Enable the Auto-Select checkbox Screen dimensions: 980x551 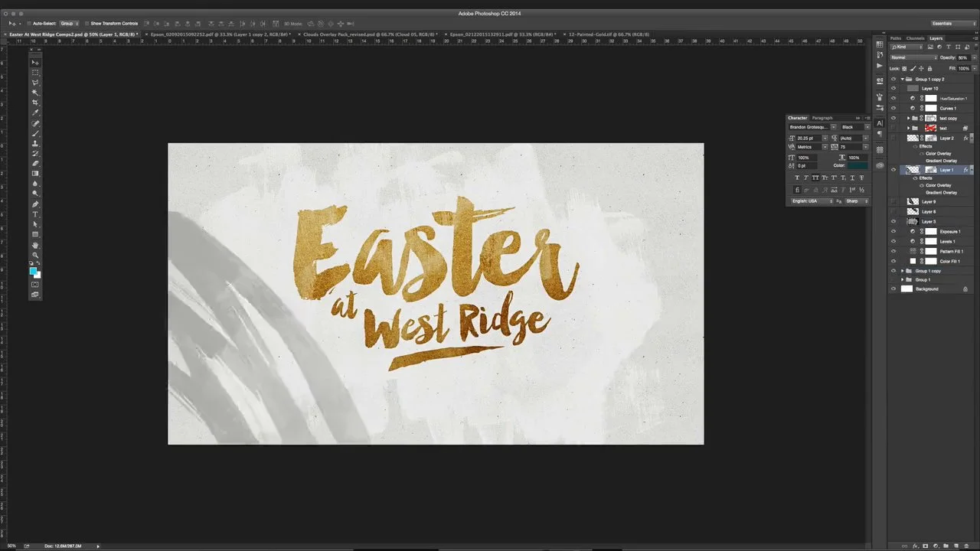pos(28,23)
